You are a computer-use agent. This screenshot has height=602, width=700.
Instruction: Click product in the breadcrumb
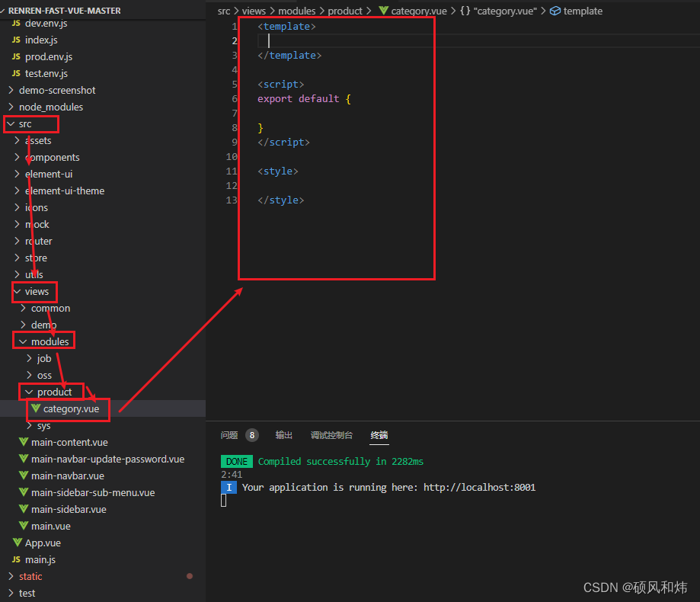tap(345, 11)
